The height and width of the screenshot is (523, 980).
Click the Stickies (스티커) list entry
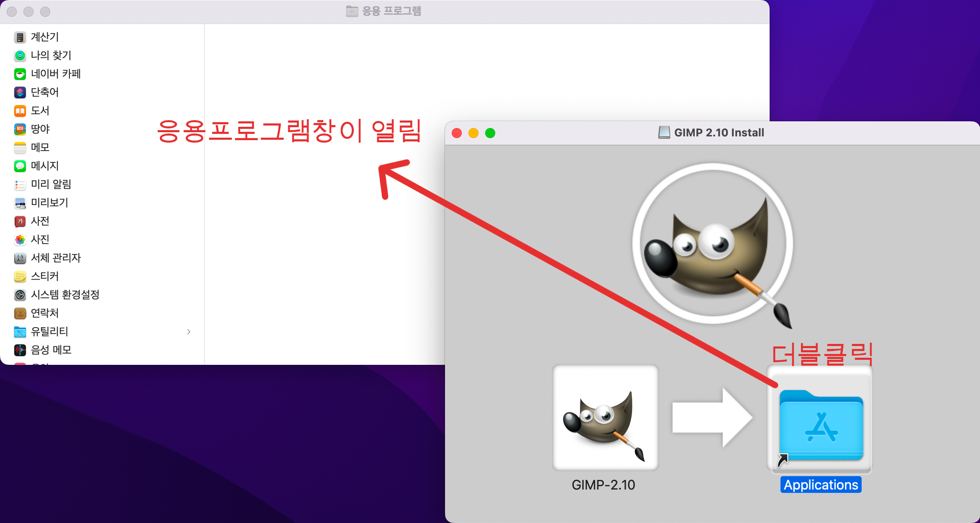click(x=44, y=277)
